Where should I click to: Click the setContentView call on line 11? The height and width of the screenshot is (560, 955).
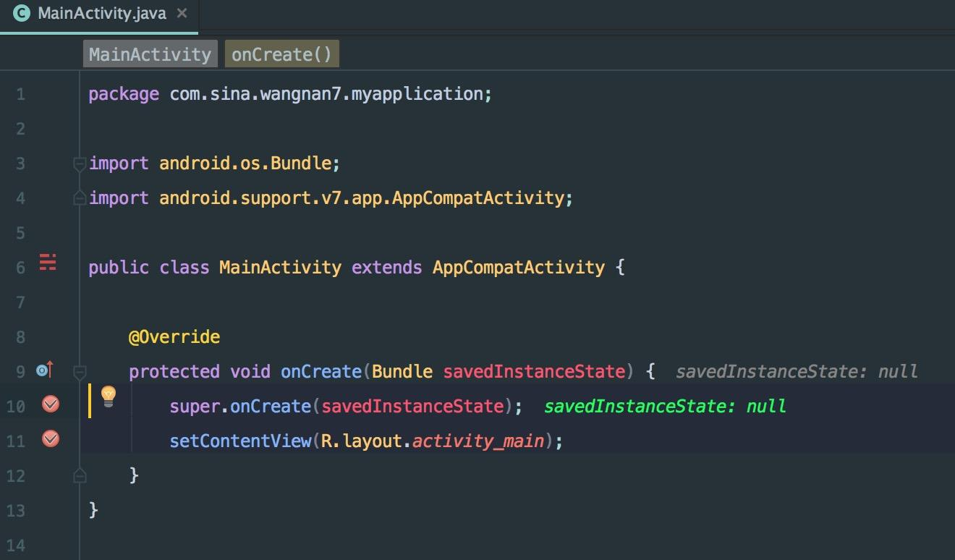click(x=240, y=441)
